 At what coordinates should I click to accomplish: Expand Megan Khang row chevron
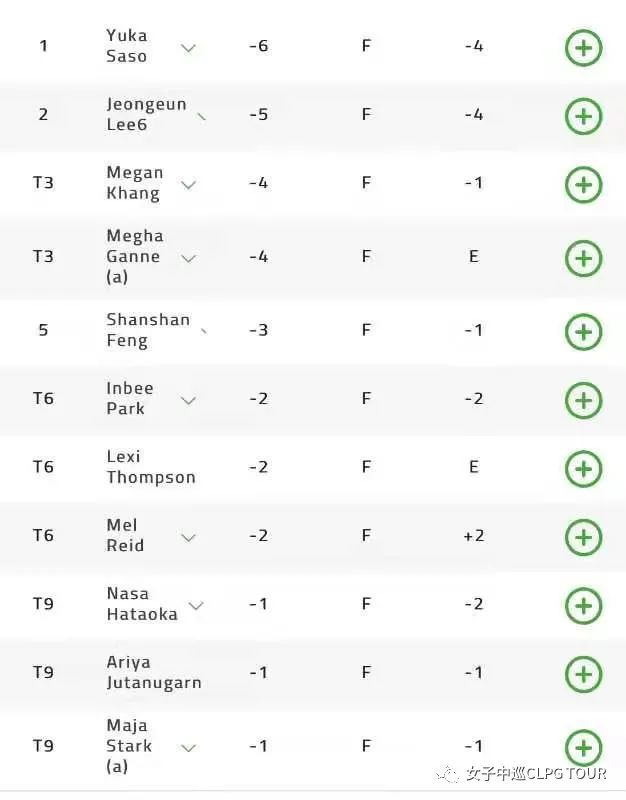pos(188,185)
